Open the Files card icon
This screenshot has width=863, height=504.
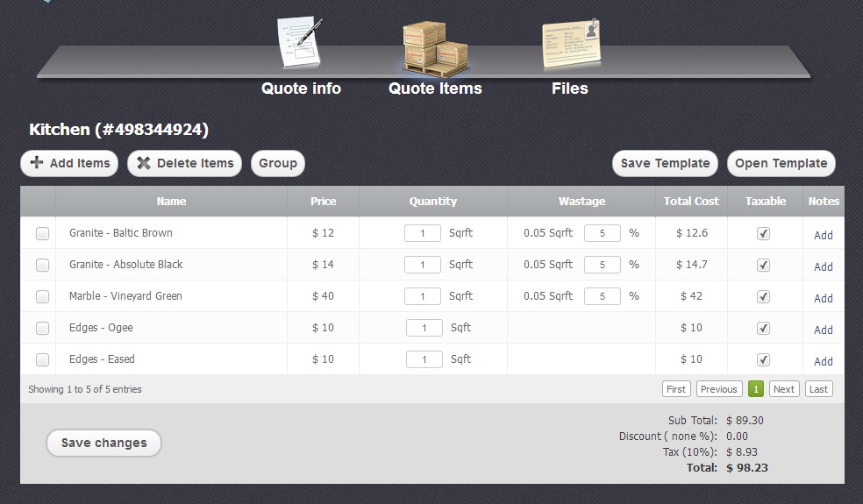570,44
